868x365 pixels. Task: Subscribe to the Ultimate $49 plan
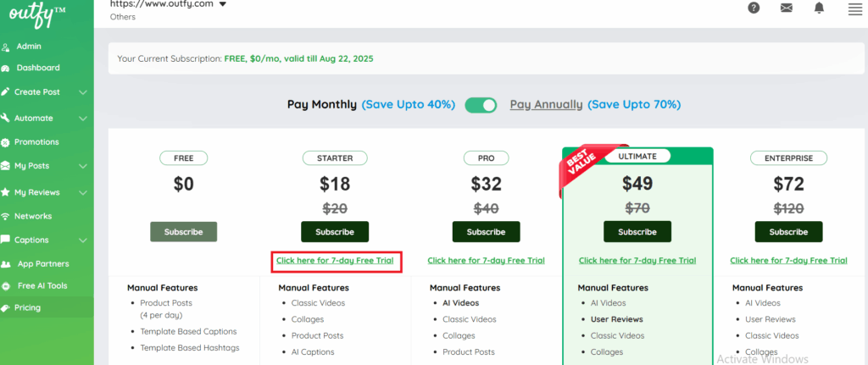[x=637, y=232]
